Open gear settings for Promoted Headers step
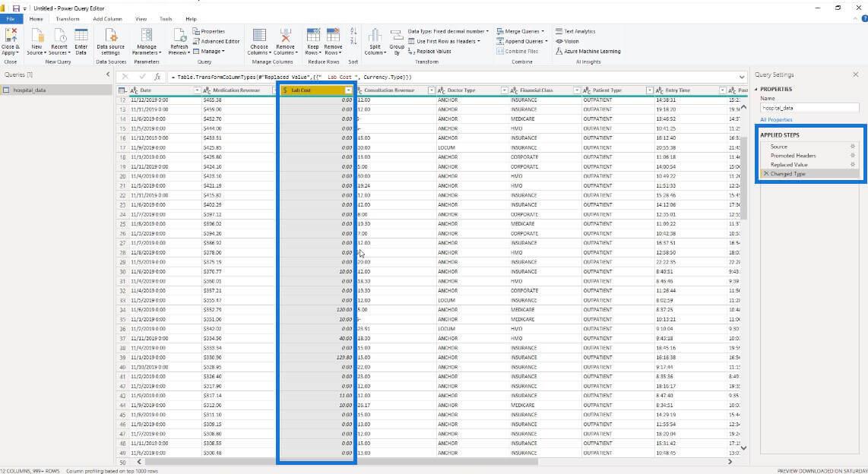 pos(853,156)
